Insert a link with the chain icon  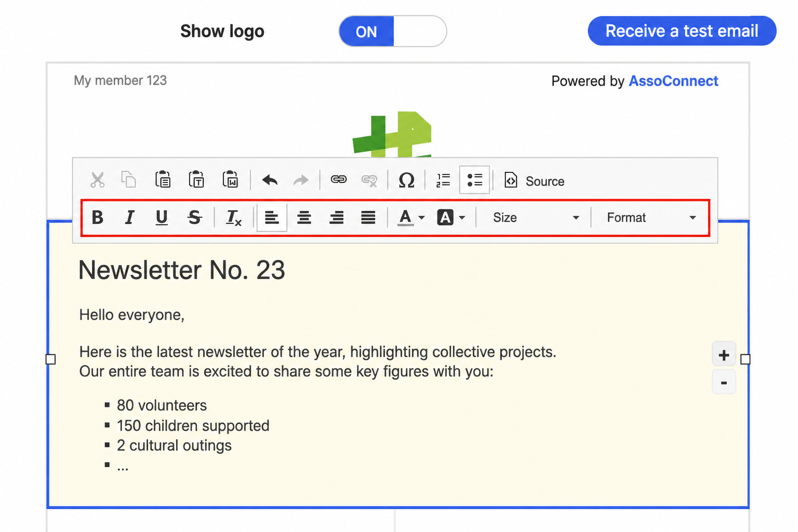(x=339, y=180)
